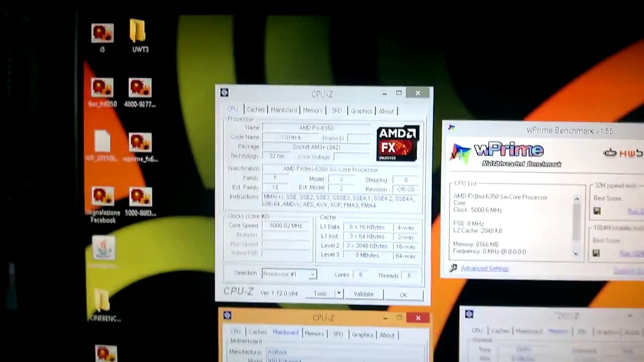The width and height of the screenshot is (644, 362).
Task: Click the save icon under 1024M Best Score
Action: 596,253
